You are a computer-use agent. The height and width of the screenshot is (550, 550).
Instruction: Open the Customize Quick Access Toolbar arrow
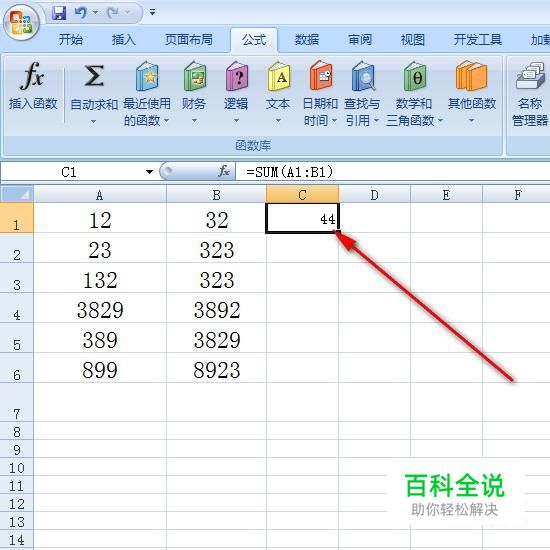coord(152,13)
